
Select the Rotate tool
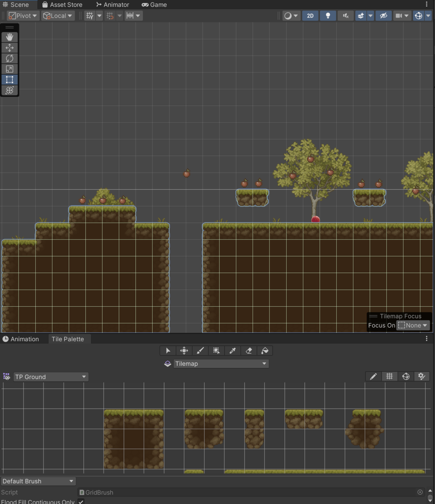[x=10, y=58]
